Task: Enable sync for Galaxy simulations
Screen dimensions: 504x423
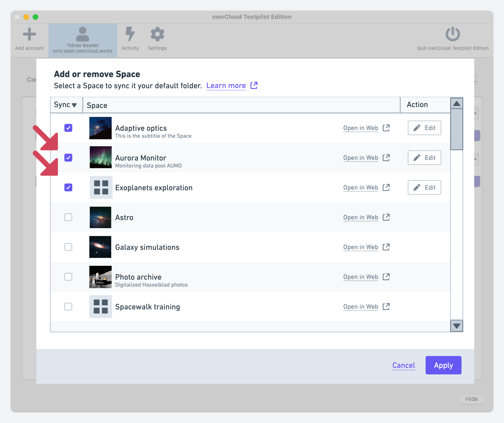Action: (68, 247)
